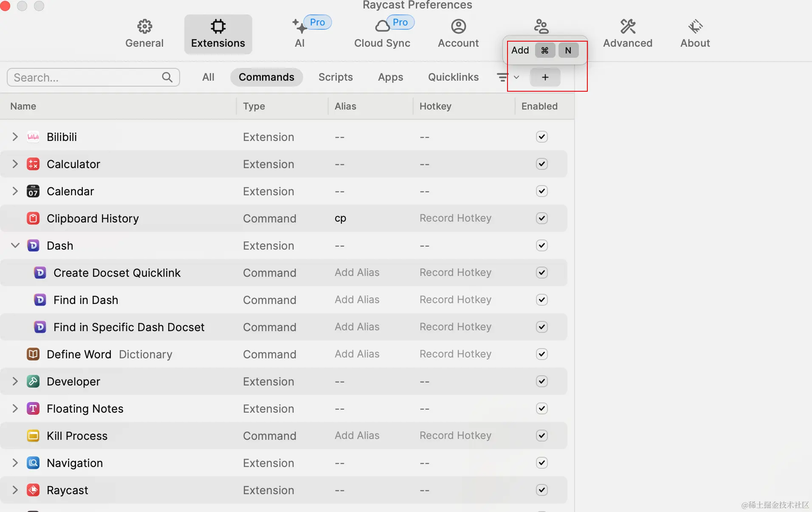Add Alias for Create Docset Quicklink
This screenshot has width=812, height=512.
tap(357, 273)
